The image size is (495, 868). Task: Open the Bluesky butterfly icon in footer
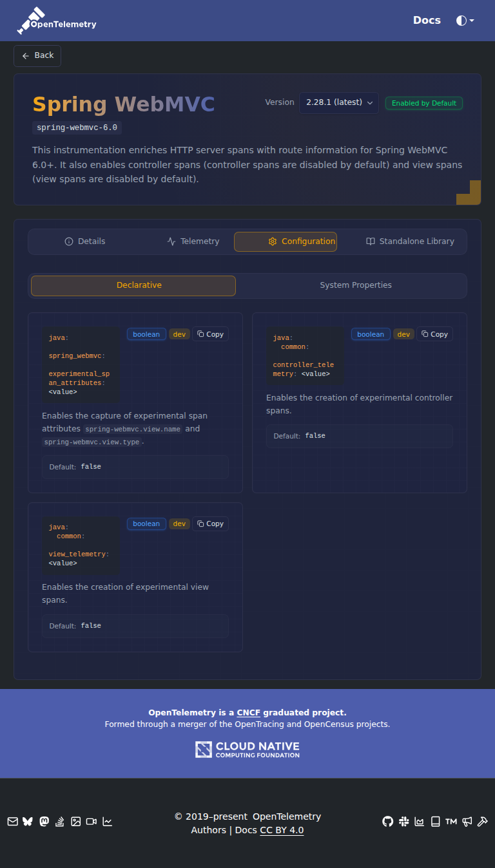tap(28, 822)
